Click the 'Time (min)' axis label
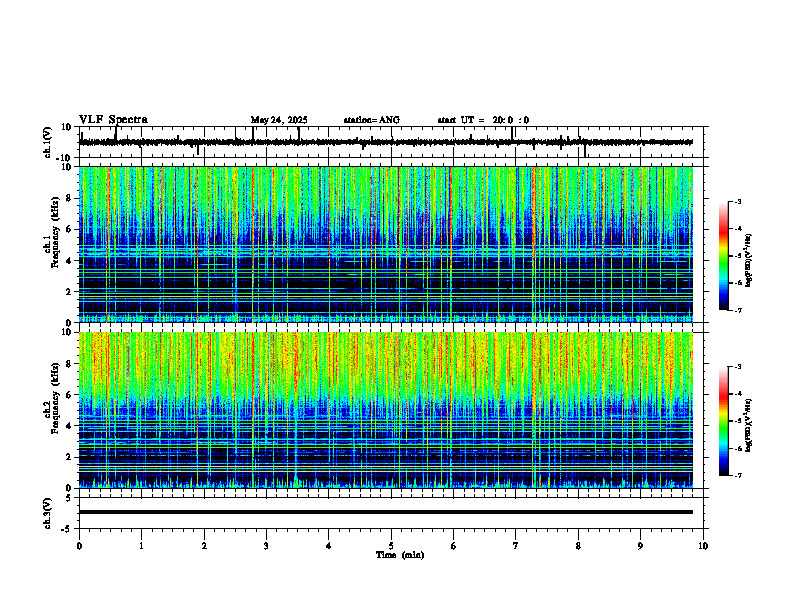792x612 pixels. [x=400, y=555]
